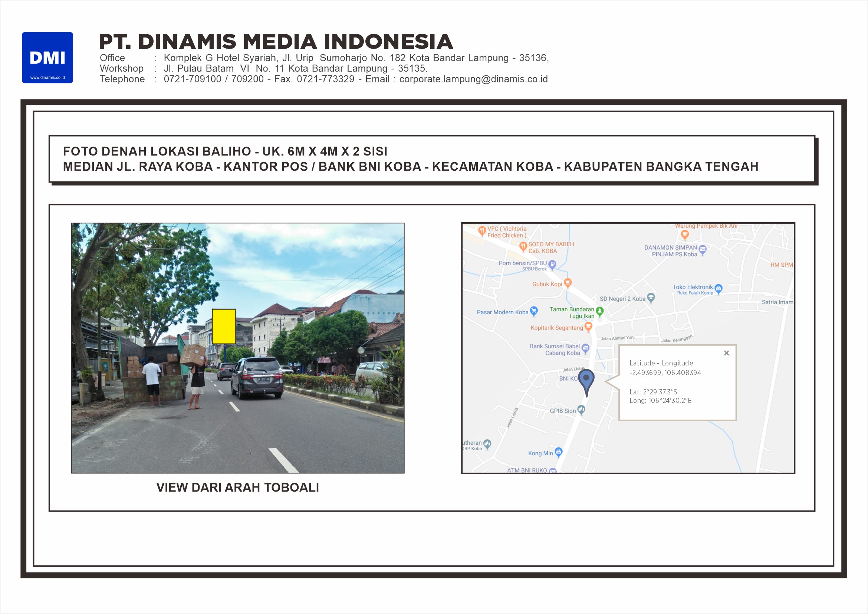Click the Lutheran church marker
The width and height of the screenshot is (868, 614).
click(x=487, y=444)
